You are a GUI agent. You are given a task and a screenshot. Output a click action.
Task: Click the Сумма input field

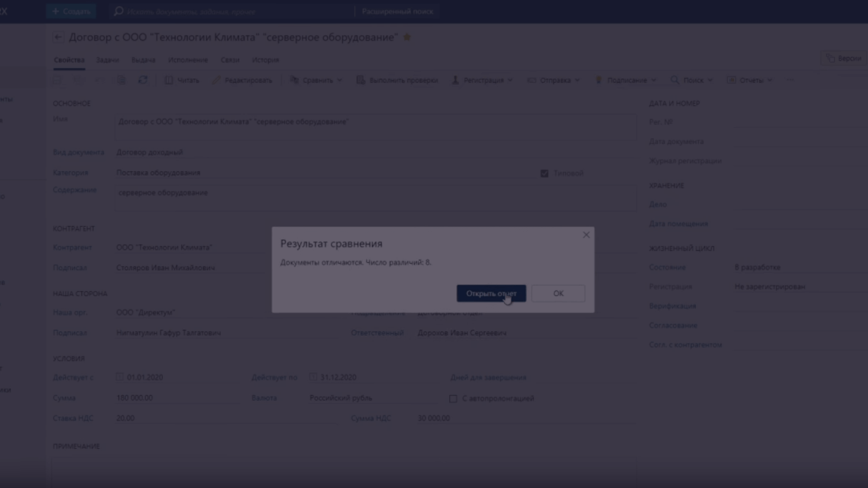point(176,398)
